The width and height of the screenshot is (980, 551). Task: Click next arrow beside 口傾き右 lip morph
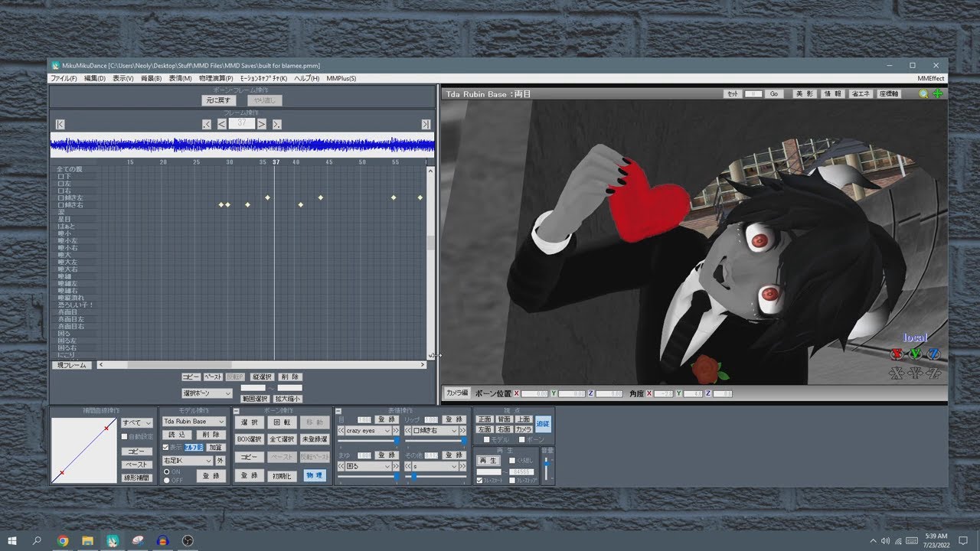coord(462,431)
